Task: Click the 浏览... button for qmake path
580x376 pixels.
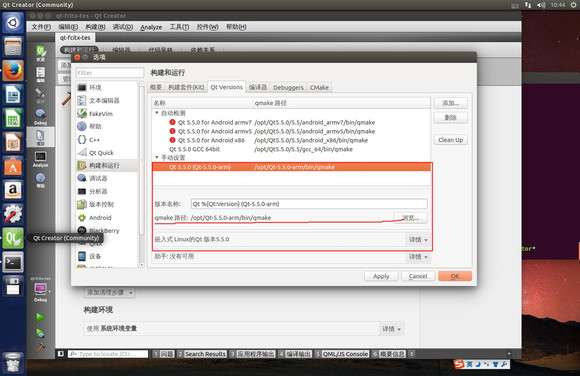Action: pyautogui.click(x=410, y=218)
